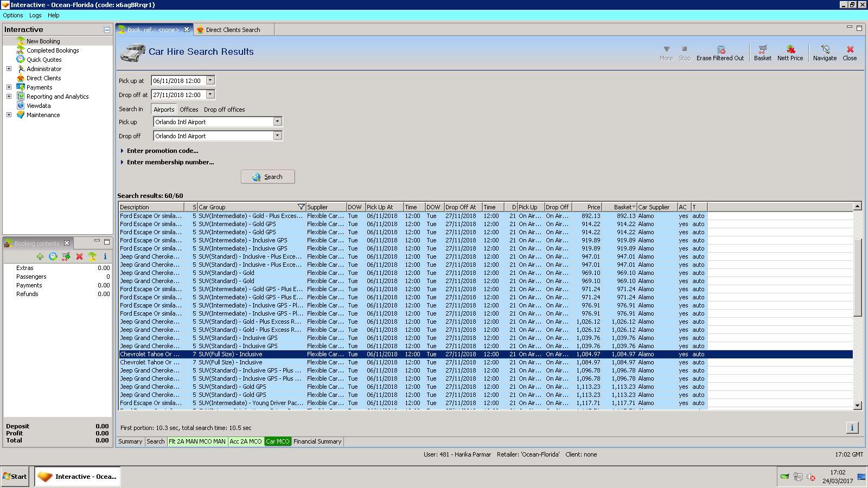Screen dimensions: 868x488
Task: Click the red X delete icon in Booking contents
Action: 79,256
